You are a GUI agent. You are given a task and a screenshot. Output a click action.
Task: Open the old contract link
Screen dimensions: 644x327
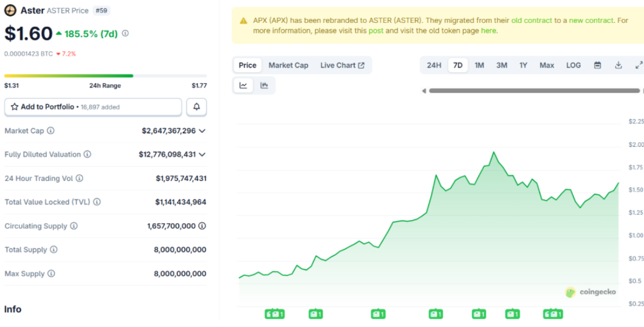pos(531,21)
